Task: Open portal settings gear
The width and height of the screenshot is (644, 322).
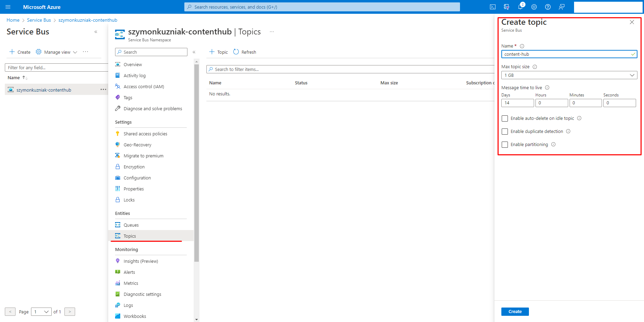Action: (x=534, y=7)
